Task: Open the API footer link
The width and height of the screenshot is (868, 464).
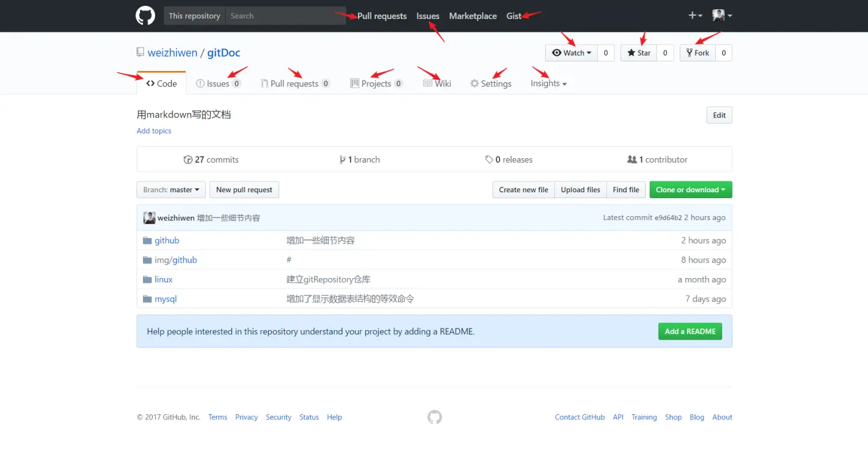Action: [618, 417]
